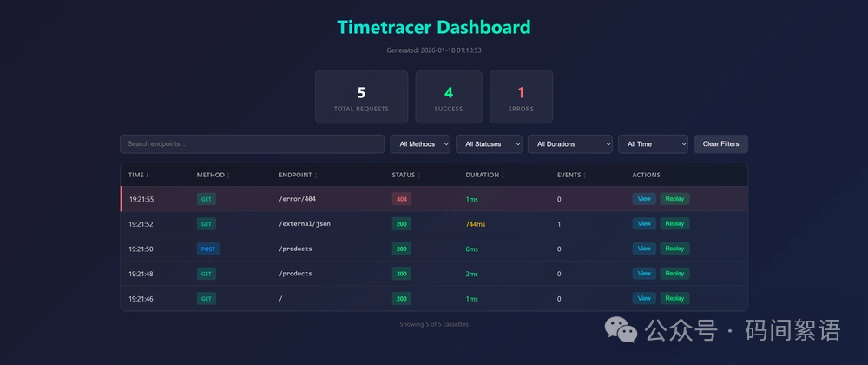This screenshot has height=365, width=868.
Task: View the 19:21:48 GET /products request
Action: pos(644,274)
